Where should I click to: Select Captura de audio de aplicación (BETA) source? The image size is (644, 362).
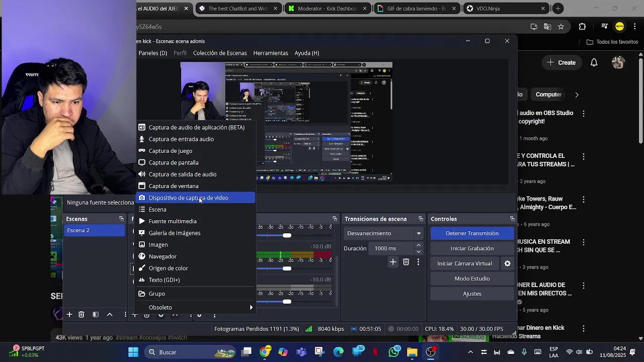[196, 127]
